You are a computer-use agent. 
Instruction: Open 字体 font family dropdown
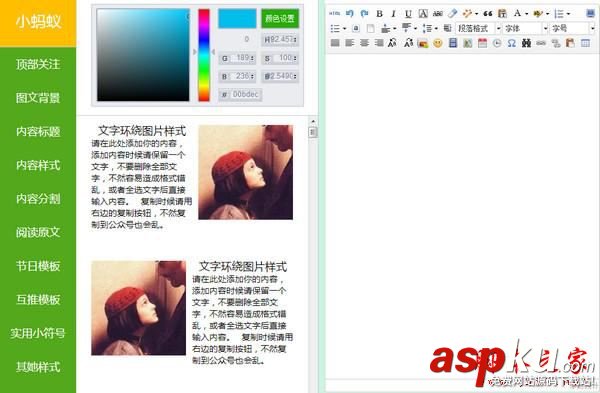(x=525, y=28)
